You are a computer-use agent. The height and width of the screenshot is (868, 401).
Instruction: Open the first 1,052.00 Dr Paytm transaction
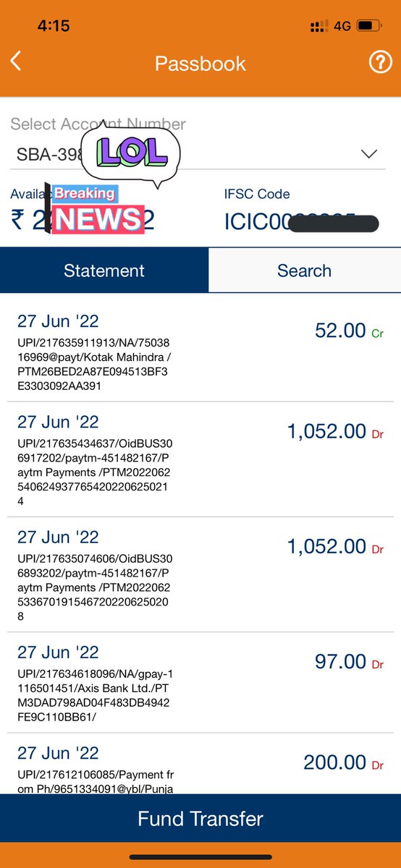click(x=200, y=459)
